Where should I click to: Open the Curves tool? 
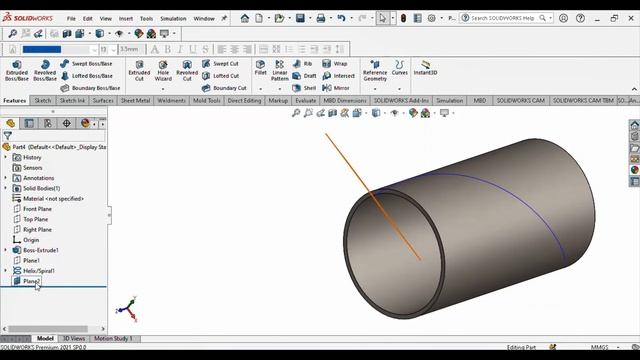[400, 68]
